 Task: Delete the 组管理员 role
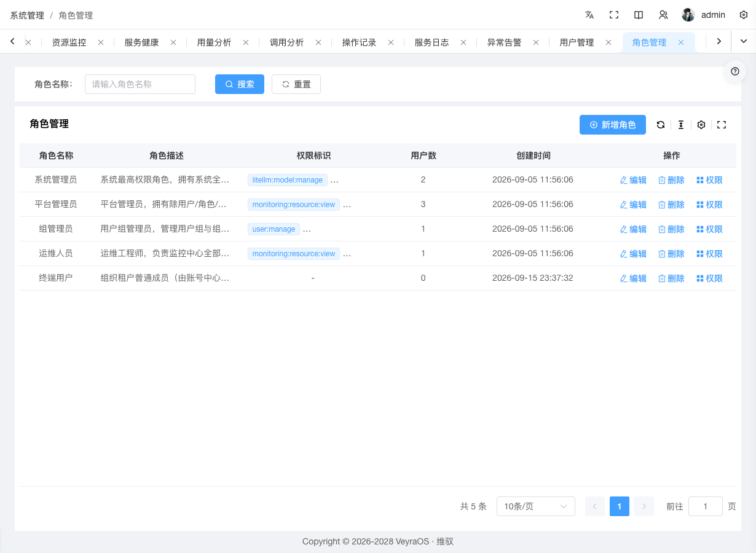point(671,229)
